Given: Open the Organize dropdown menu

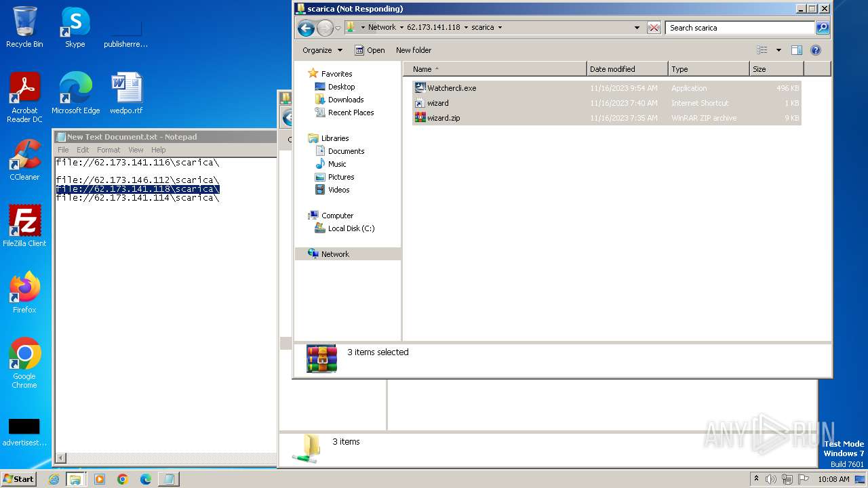Looking at the screenshot, I should point(322,50).
